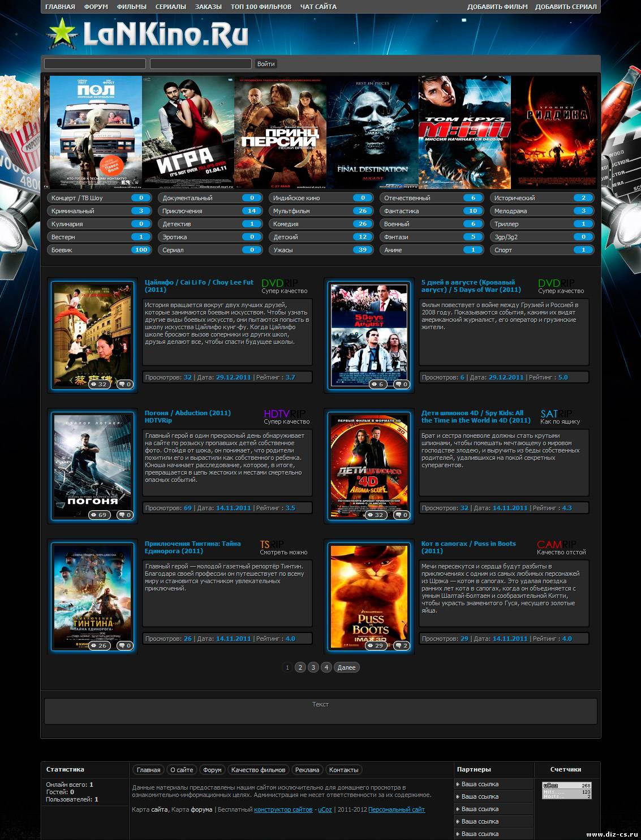This screenshot has height=840, width=641.
Task: Click the comments icon on 5 Days of August poster
Action: click(401, 384)
